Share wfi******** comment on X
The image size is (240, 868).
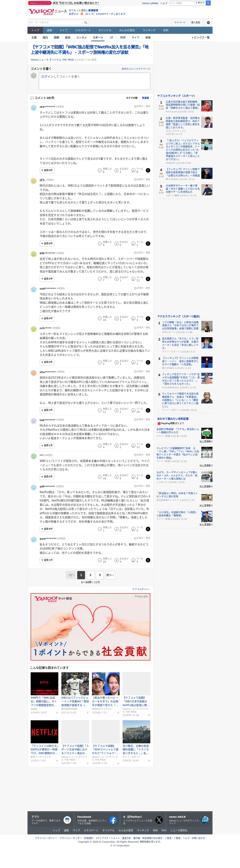click(x=148, y=529)
